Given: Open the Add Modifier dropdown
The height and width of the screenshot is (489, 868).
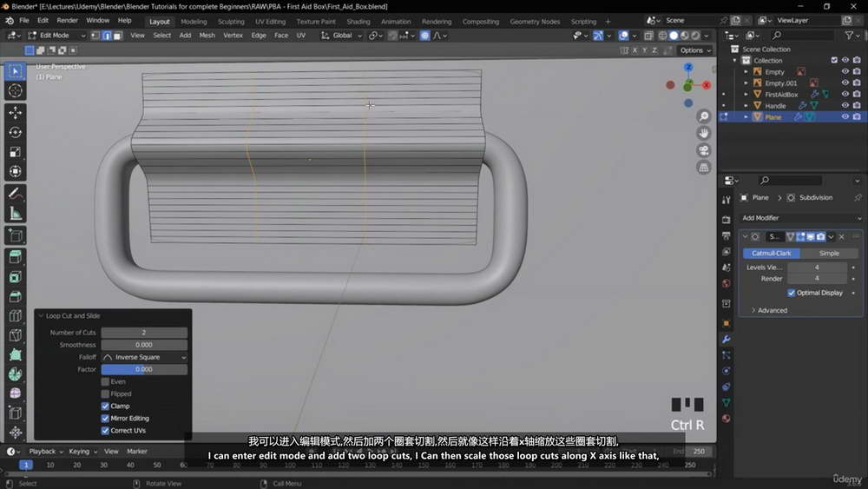Looking at the screenshot, I should pyautogui.click(x=801, y=218).
